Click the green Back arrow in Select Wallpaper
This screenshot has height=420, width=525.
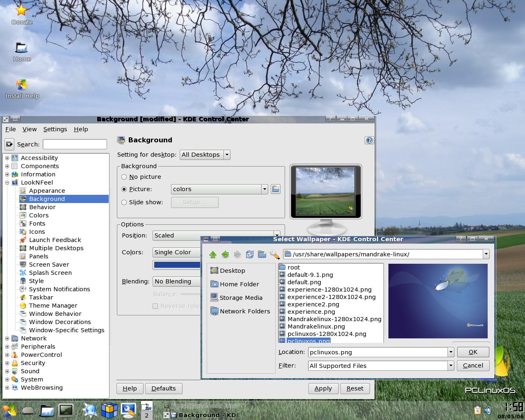[225, 255]
